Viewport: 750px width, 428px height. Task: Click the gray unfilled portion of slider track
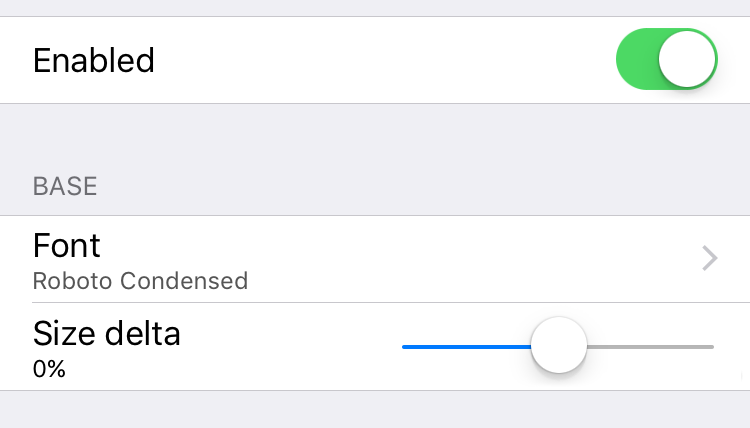pyautogui.click(x=650, y=346)
